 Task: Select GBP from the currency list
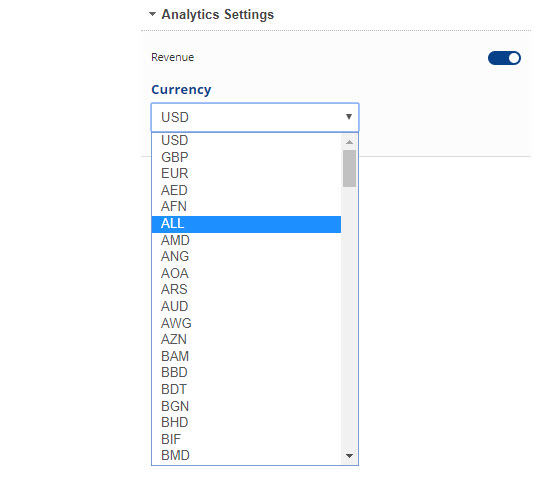(x=246, y=157)
